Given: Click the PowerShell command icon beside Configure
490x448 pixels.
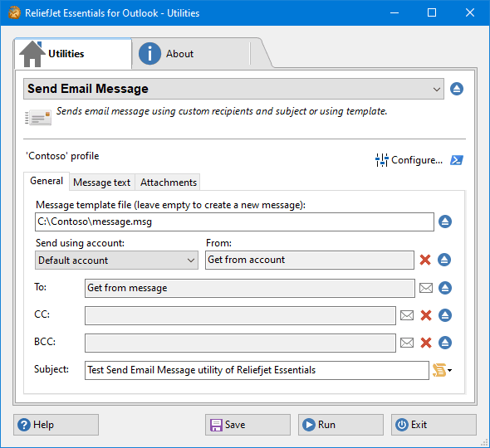Looking at the screenshot, I should coord(457,160).
